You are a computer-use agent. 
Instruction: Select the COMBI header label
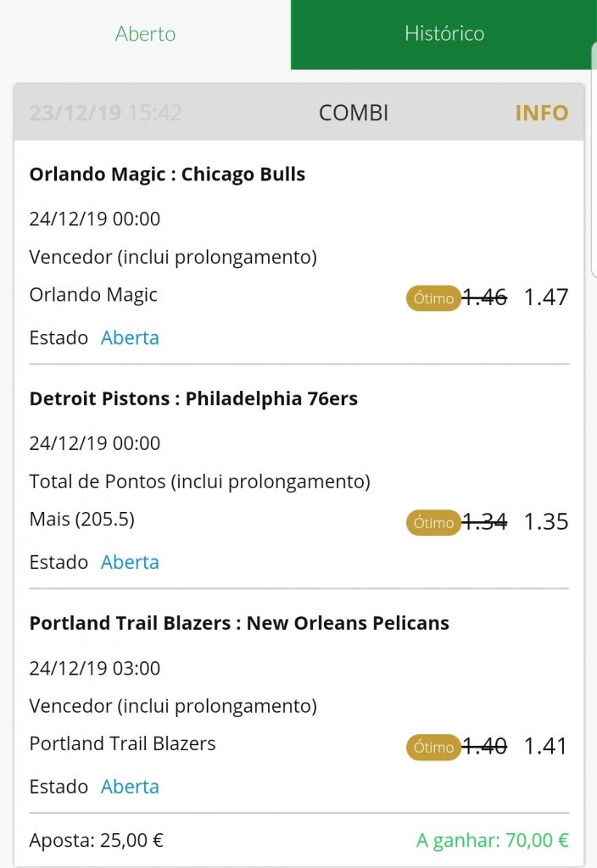point(354,113)
